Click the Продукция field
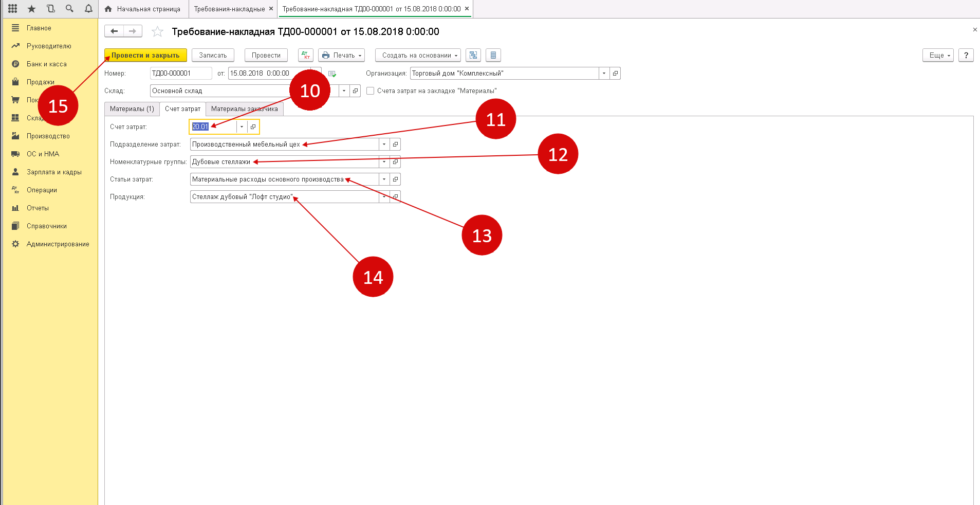 click(284, 197)
